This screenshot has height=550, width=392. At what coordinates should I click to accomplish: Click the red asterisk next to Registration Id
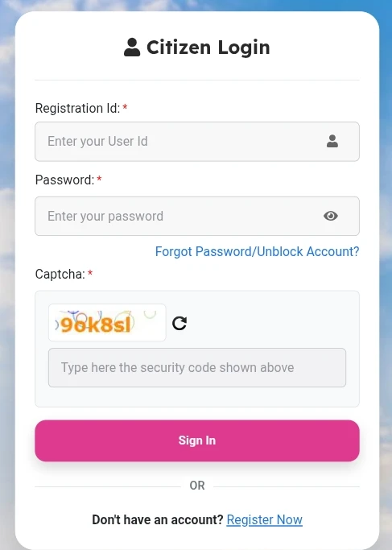(x=125, y=107)
